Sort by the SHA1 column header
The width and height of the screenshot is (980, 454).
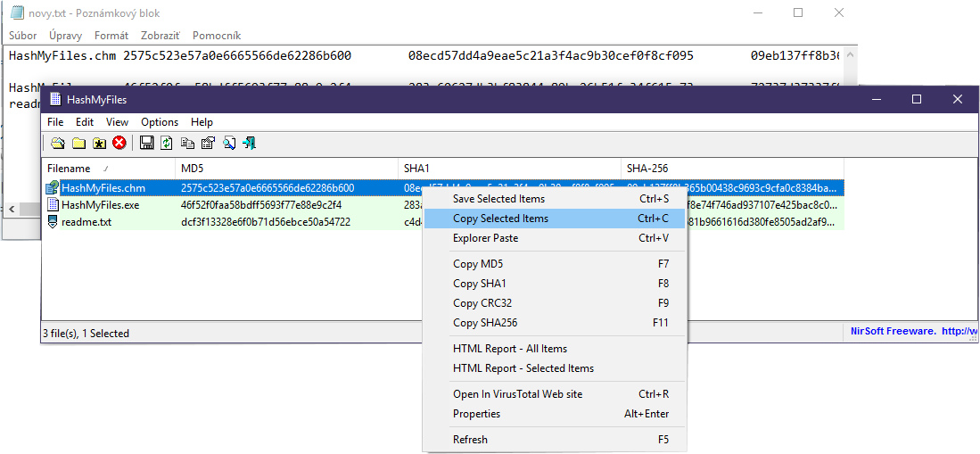click(509, 169)
